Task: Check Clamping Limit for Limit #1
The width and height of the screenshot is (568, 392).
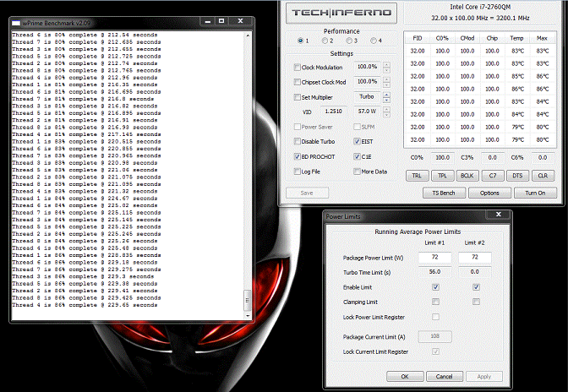Action: [x=436, y=302]
